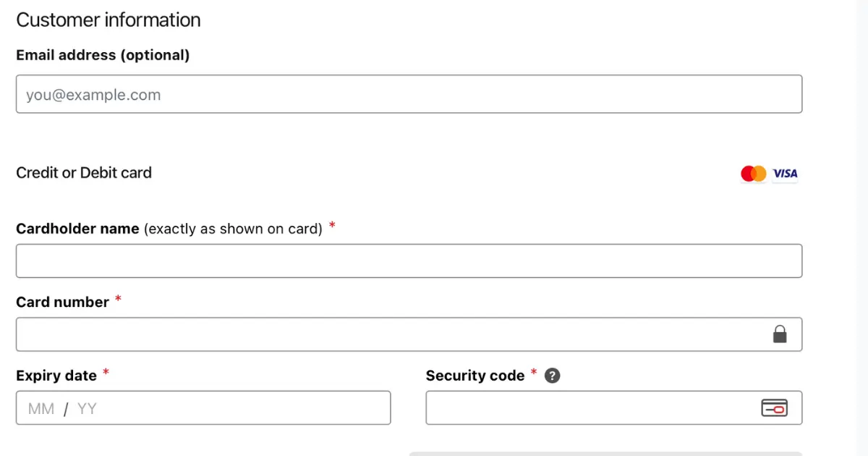
Task: Click the Mastercard logo icon
Action: (x=753, y=174)
